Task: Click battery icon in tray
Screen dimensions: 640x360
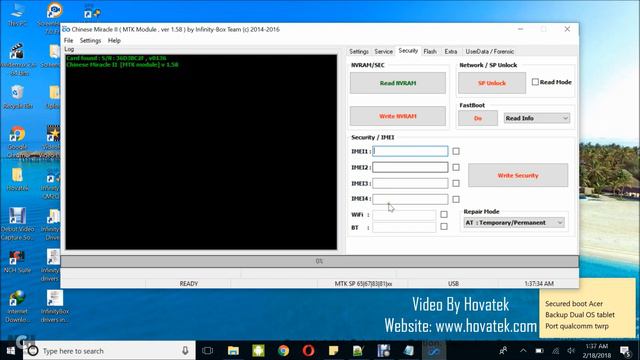Action: (539, 351)
